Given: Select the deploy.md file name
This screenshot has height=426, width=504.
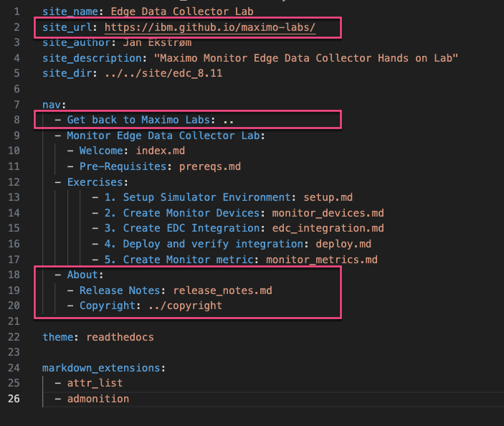Looking at the screenshot, I should [343, 244].
